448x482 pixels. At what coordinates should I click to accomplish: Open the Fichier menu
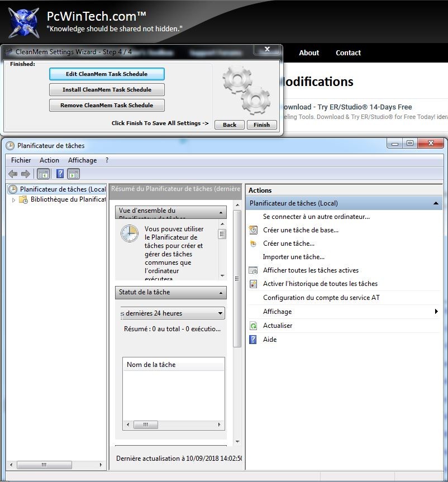click(21, 160)
